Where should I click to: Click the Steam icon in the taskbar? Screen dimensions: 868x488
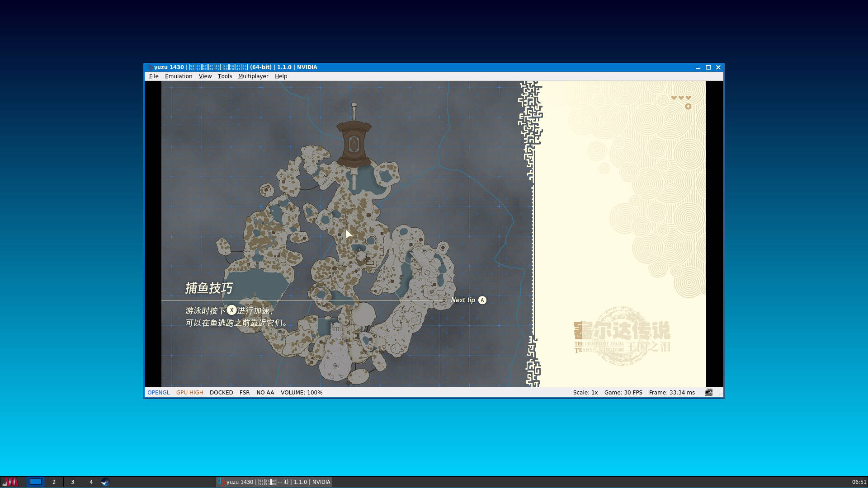[105, 482]
